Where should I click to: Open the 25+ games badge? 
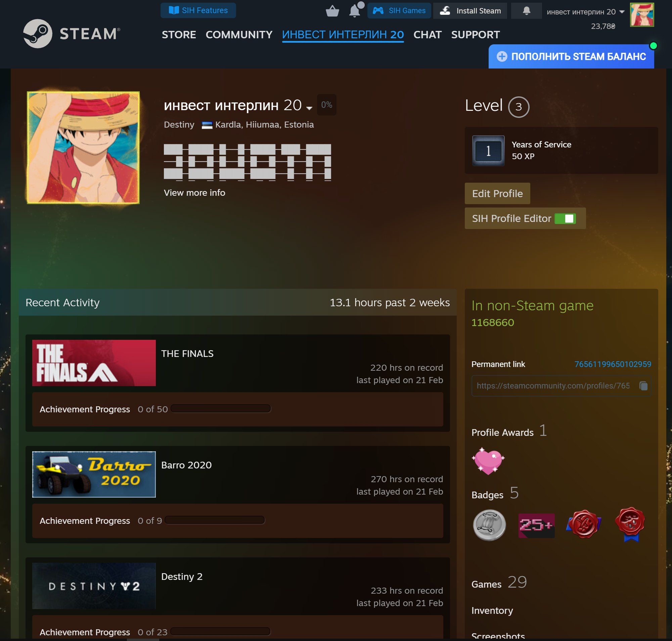coord(536,525)
